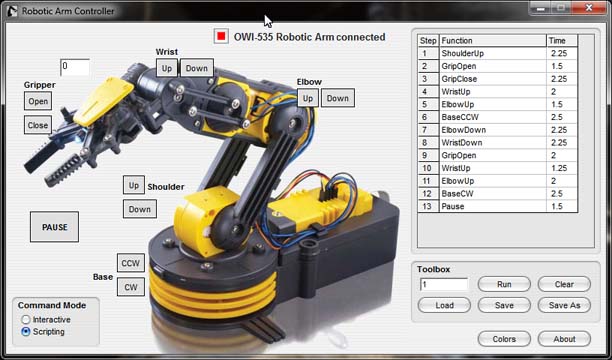Open the Colors dialog
Screen dimensions: 612x360
click(504, 339)
